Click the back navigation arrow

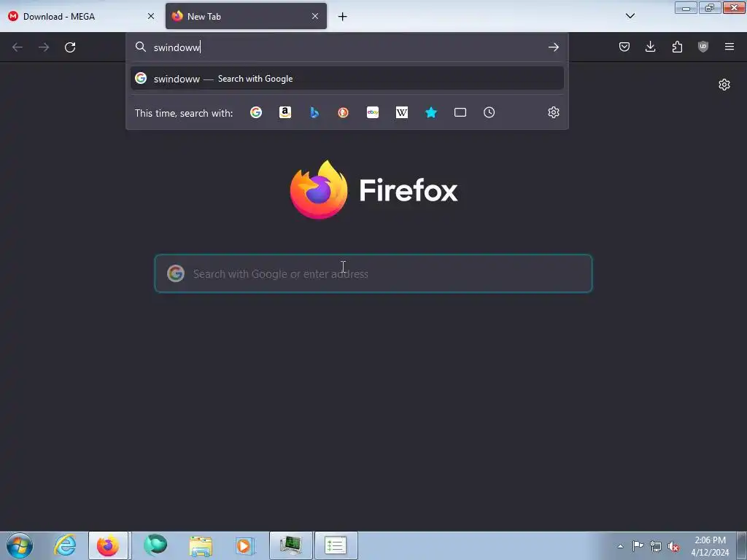(x=18, y=47)
